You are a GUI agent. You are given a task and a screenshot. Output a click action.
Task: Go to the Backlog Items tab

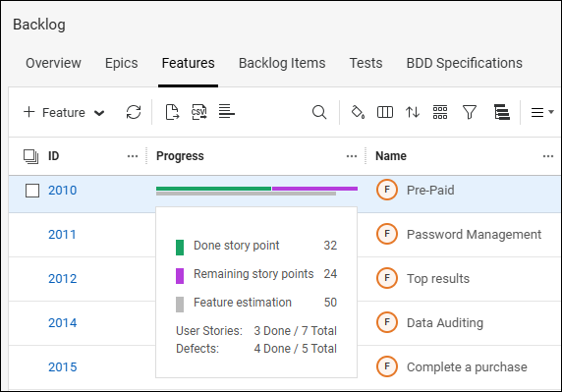[x=282, y=63]
